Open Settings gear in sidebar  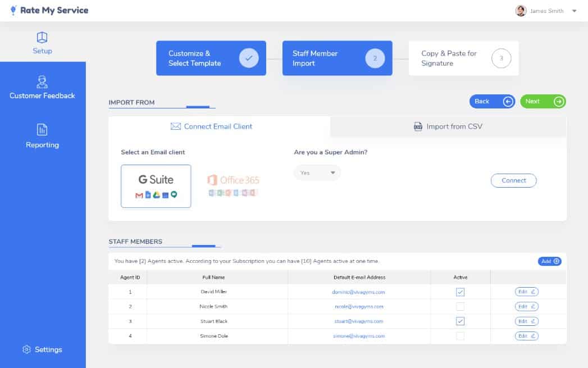pos(26,349)
